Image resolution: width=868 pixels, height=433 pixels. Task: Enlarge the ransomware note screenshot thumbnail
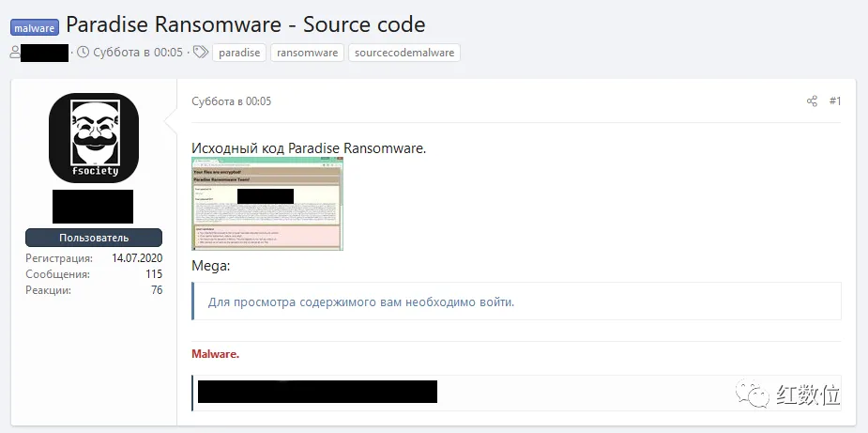pyautogui.click(x=267, y=204)
